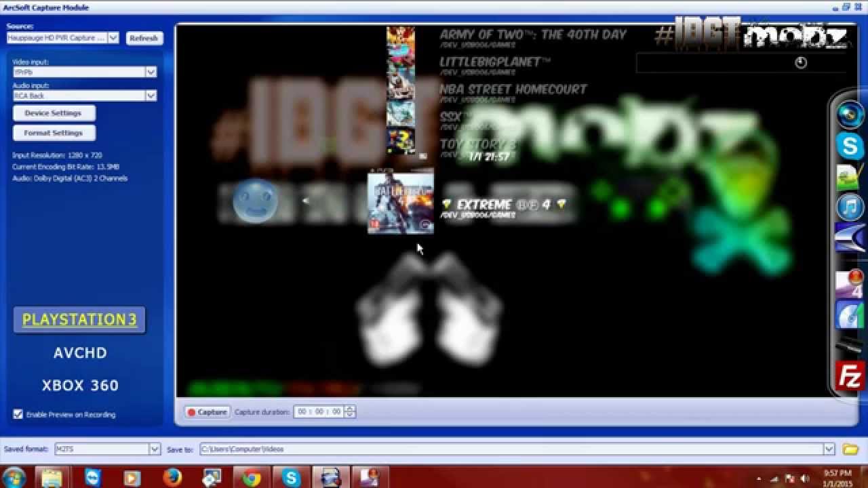Open the Saved format dropdown
The width and height of the screenshot is (868, 488).
point(155,449)
